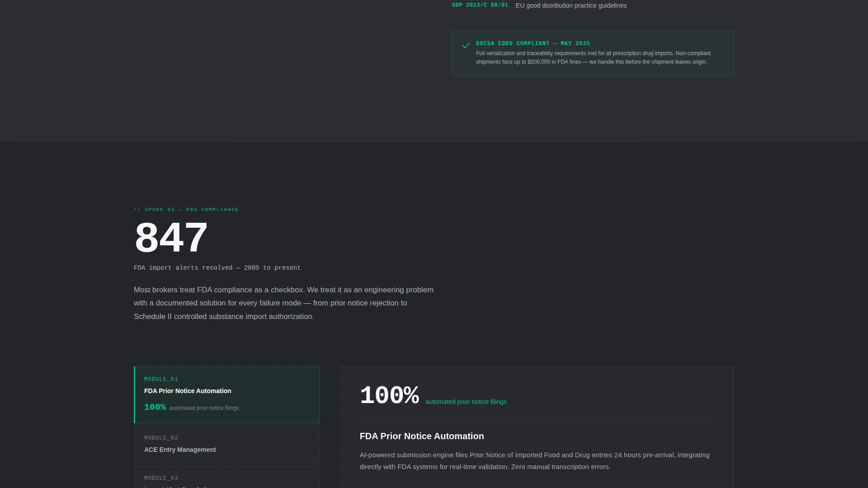This screenshot has width=868, height=488.
Task: Switch to the MODULE_03 tab
Action: click(x=226, y=478)
